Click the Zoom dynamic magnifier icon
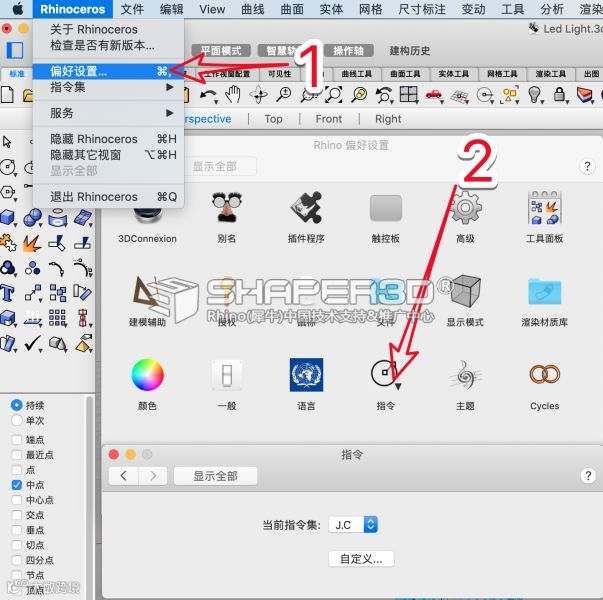Screen dimensions: 603x600 point(284,95)
